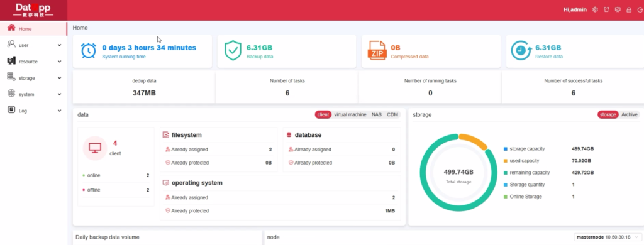
Task: Click the system globe icon in sidebar
Action: point(11,94)
